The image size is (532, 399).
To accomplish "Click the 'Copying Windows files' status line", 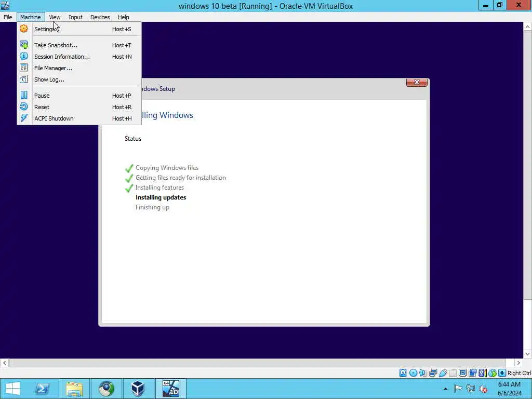I will pos(167,168).
